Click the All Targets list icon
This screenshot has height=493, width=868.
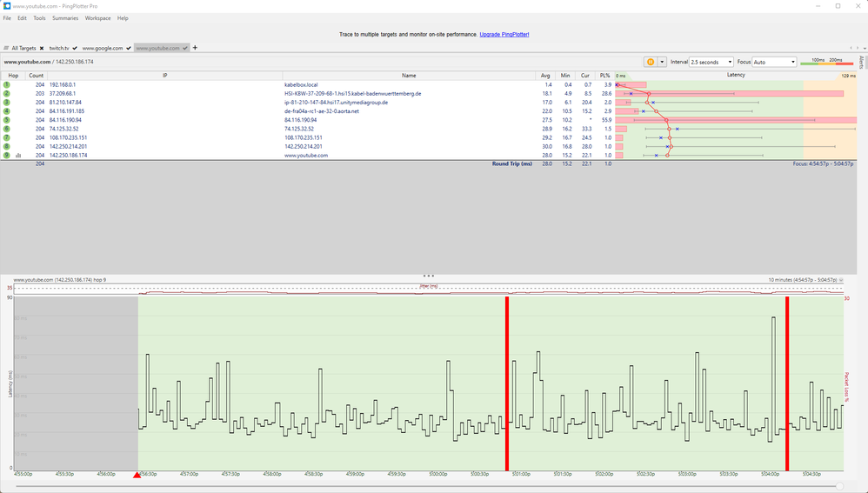pos(6,48)
